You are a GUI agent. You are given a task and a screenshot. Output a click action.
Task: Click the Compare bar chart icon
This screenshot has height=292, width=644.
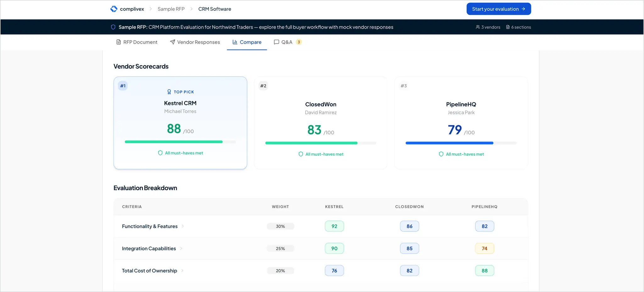(x=235, y=42)
